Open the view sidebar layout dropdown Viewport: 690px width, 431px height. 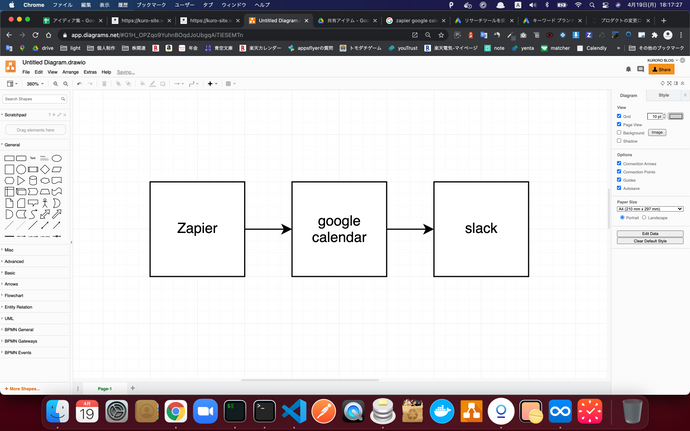[12, 84]
